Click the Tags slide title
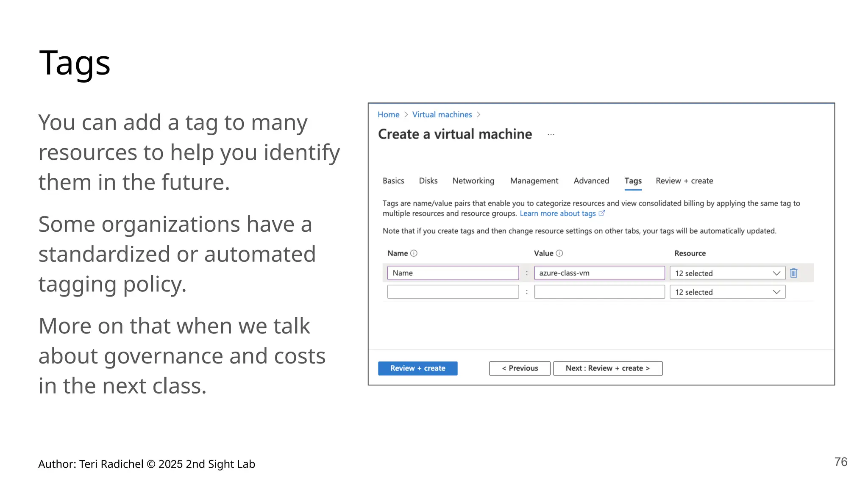868x488 pixels. click(x=75, y=63)
